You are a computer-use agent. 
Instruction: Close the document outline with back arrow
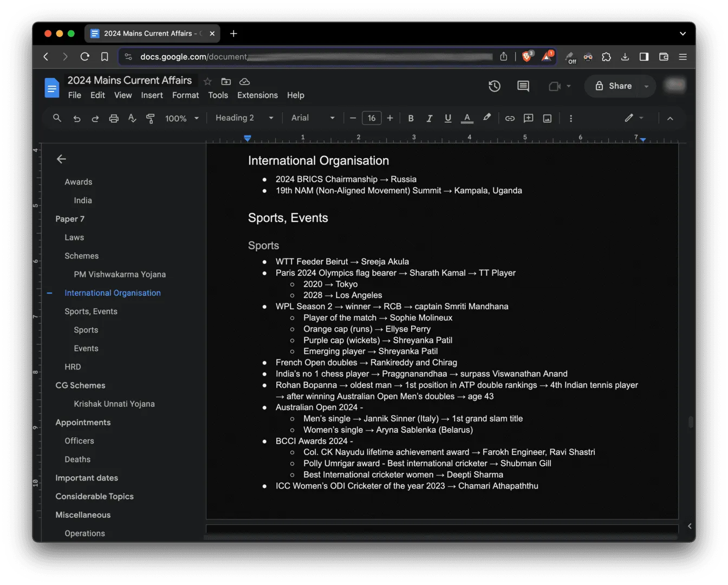point(61,159)
